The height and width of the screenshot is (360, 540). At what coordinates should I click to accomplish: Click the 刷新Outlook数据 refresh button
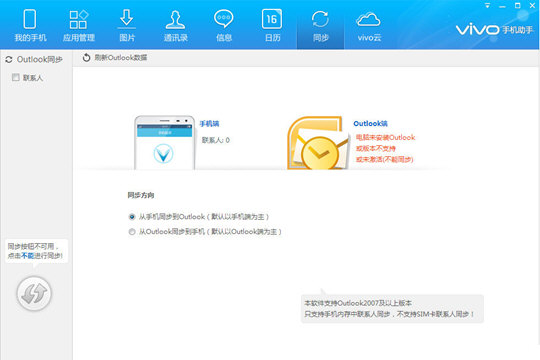(115, 58)
